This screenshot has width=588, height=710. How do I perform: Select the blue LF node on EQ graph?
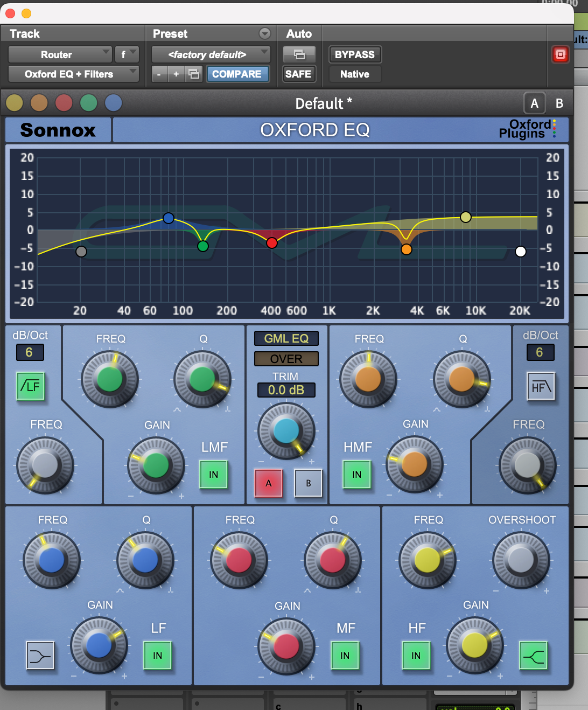(169, 218)
